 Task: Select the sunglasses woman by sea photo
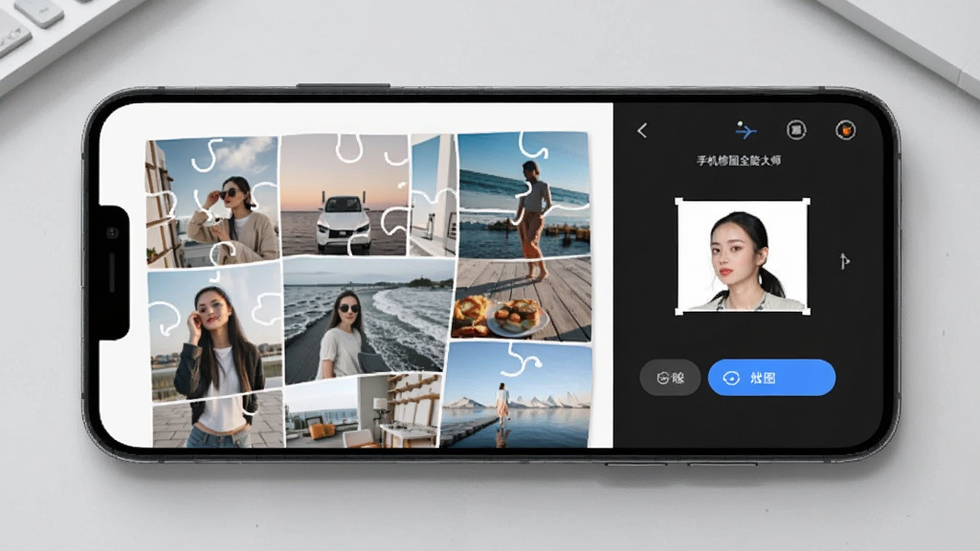[367, 320]
